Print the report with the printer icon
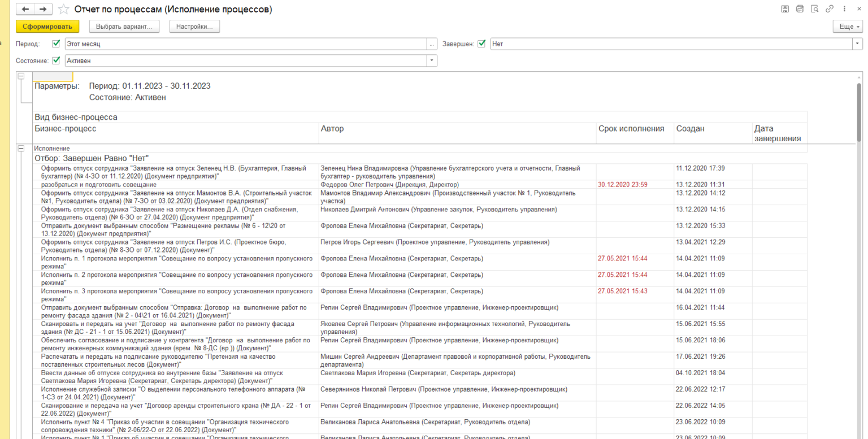 pos(800,9)
